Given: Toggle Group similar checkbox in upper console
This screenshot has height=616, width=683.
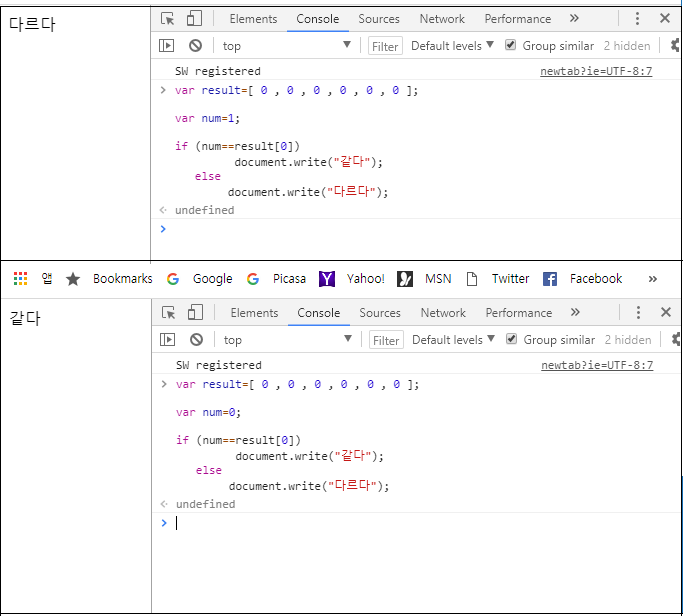Looking at the screenshot, I should click(511, 45).
